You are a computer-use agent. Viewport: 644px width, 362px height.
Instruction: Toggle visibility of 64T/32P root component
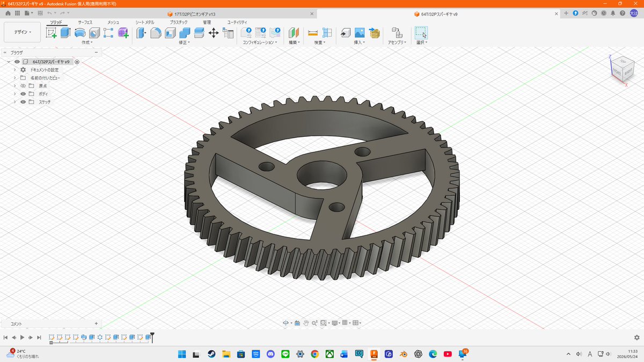click(x=17, y=62)
